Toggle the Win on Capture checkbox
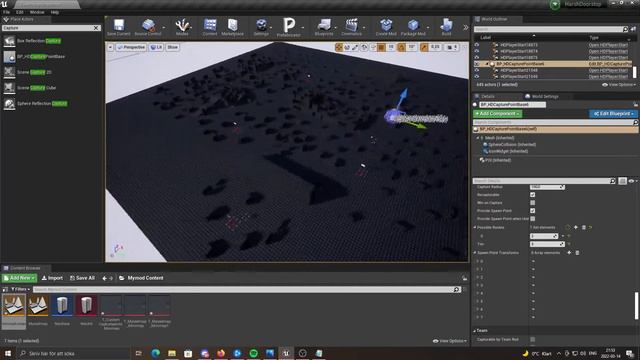The width and height of the screenshot is (640, 360). 533,202
